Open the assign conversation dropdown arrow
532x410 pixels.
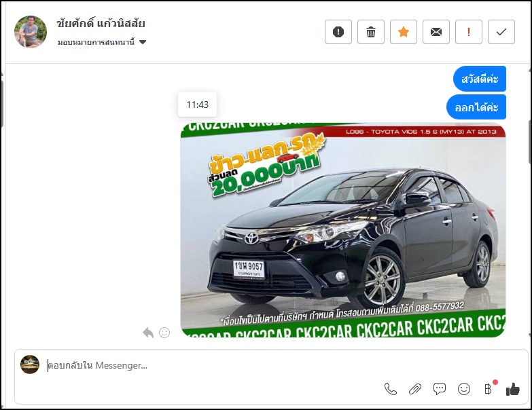coord(143,42)
